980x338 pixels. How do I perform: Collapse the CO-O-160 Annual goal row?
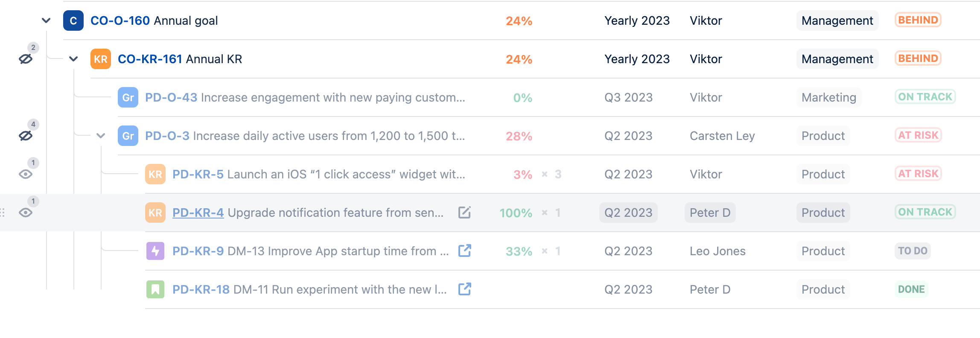46,20
